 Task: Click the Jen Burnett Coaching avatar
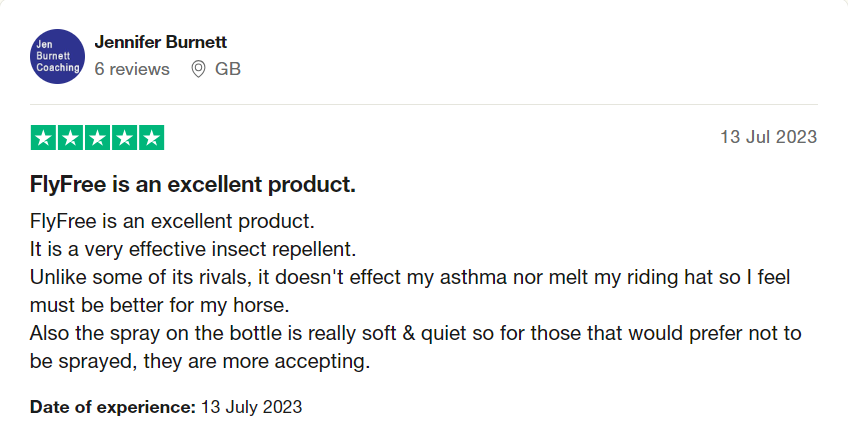pos(57,56)
